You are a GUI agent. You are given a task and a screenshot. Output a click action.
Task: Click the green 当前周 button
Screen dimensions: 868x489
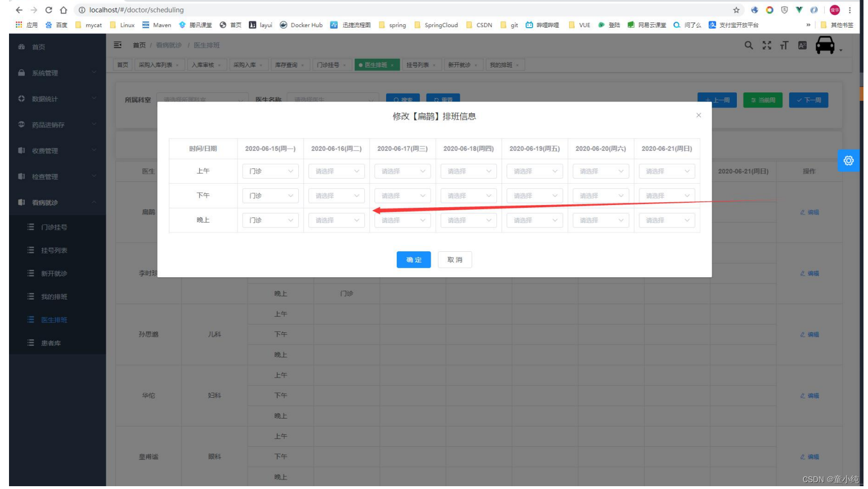coord(763,100)
